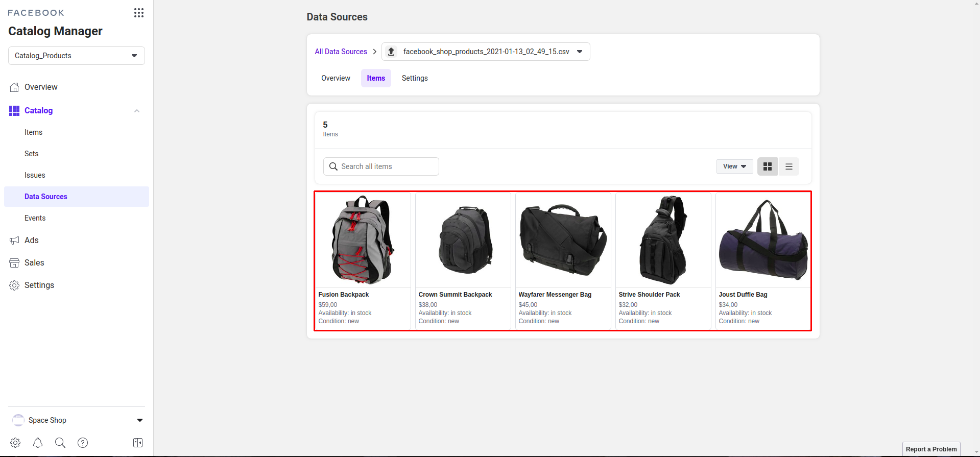Open the notifications bell icon
This screenshot has width=980, height=457.
tap(38, 443)
